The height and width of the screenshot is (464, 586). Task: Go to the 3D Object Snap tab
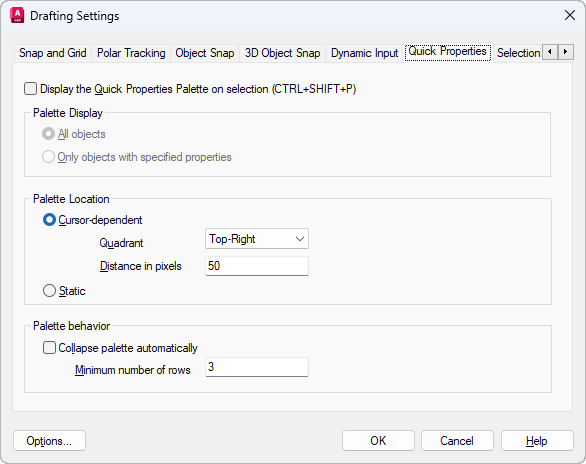coord(283,53)
